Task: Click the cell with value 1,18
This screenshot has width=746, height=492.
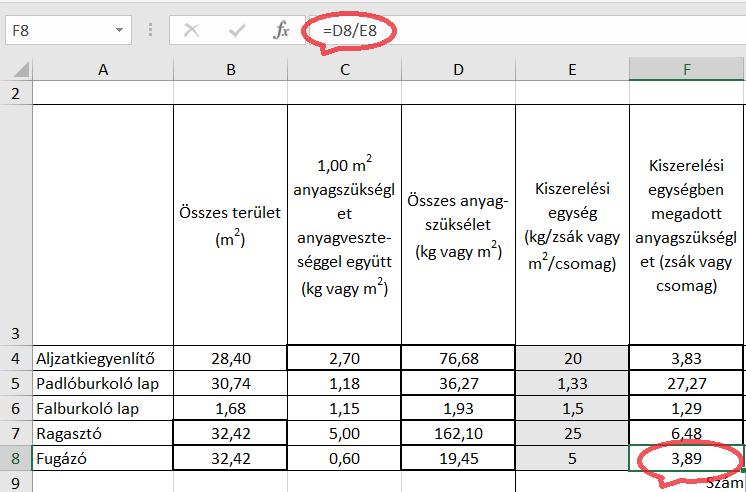Action: click(344, 383)
